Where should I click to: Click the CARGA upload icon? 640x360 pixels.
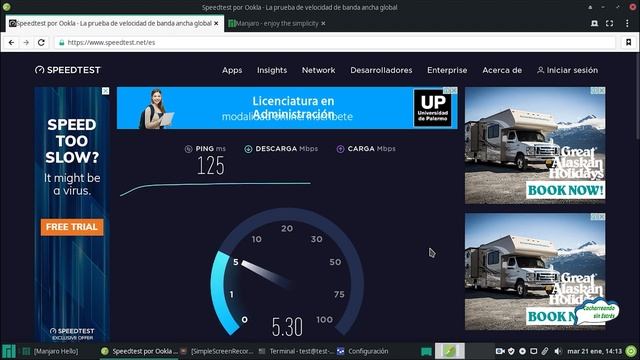[x=340, y=149]
